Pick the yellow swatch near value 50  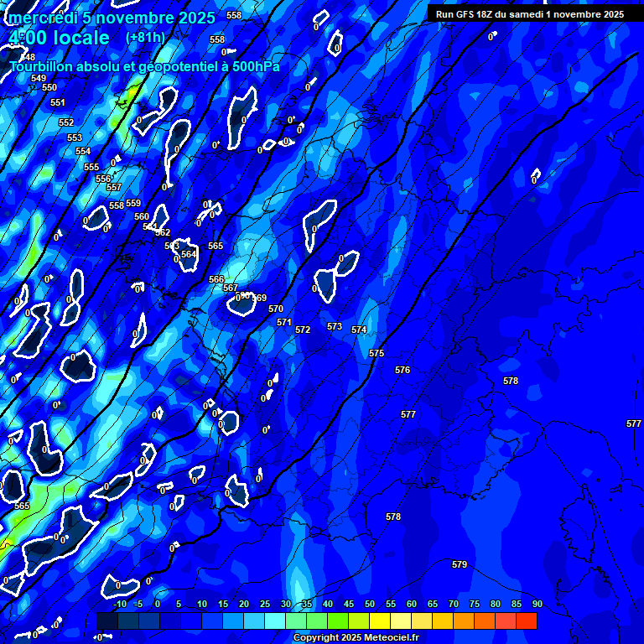point(380,621)
